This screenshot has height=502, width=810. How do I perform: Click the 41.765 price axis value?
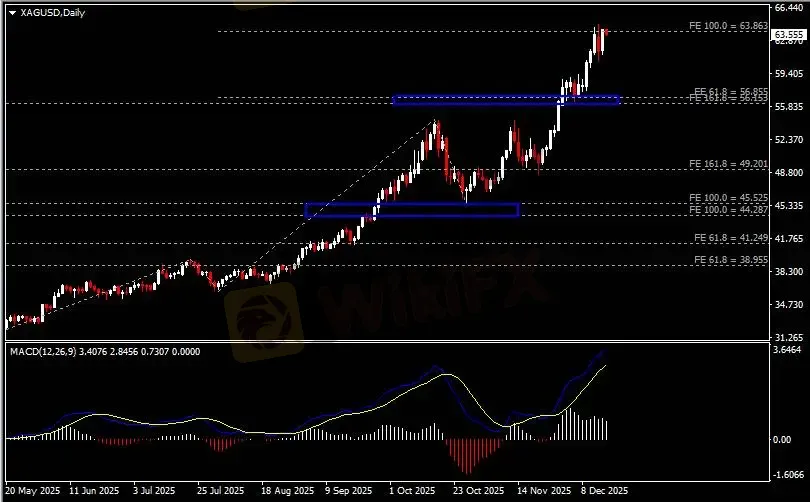pos(789,239)
